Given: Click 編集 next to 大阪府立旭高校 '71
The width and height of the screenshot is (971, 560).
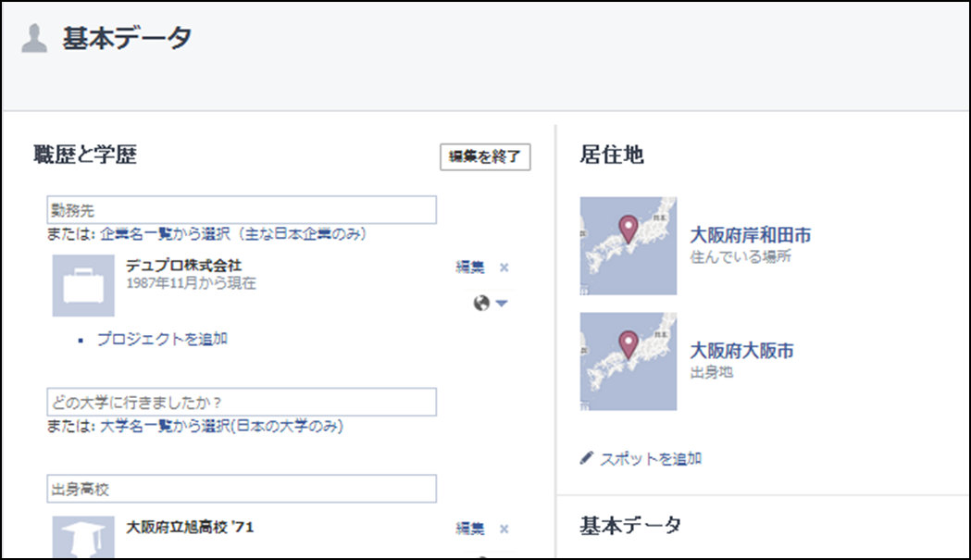Looking at the screenshot, I should (x=470, y=529).
